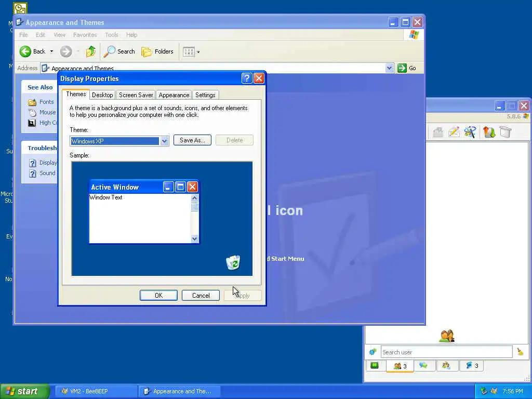Select BeeBEEP rightmost tab with 3
This screenshot has width=532, height=399.
471,365
